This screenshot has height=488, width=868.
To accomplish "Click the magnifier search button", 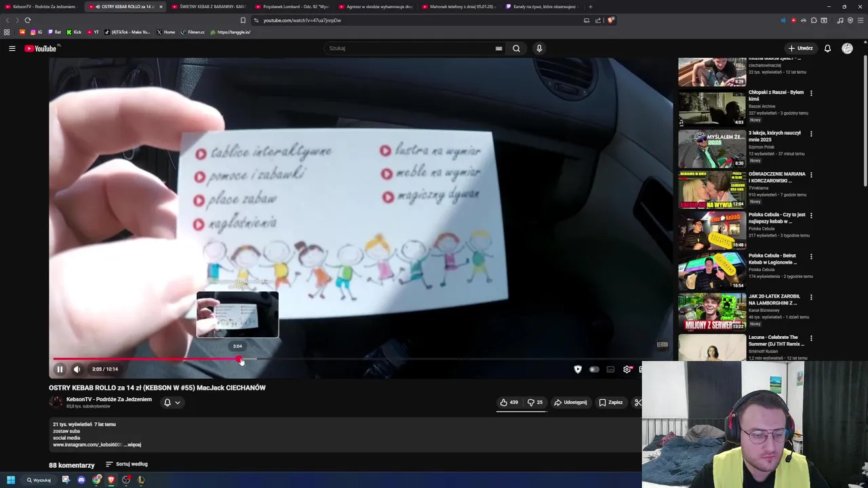I will pos(516,48).
